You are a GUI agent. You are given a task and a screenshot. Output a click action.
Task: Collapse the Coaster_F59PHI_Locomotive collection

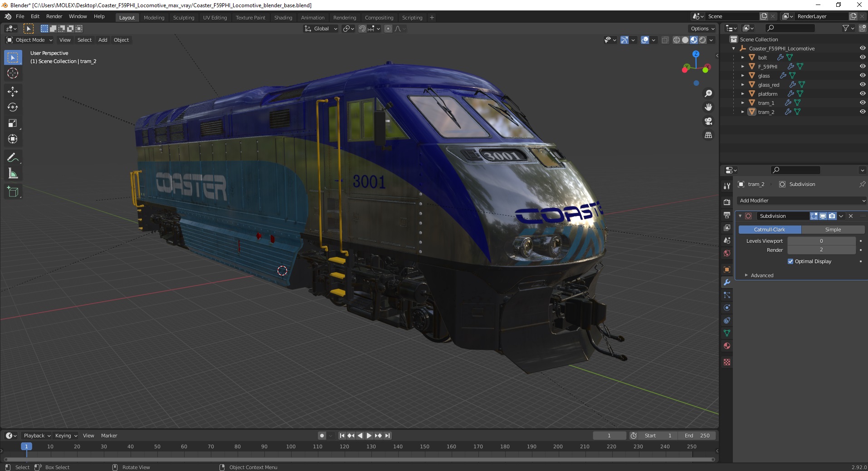click(x=734, y=49)
